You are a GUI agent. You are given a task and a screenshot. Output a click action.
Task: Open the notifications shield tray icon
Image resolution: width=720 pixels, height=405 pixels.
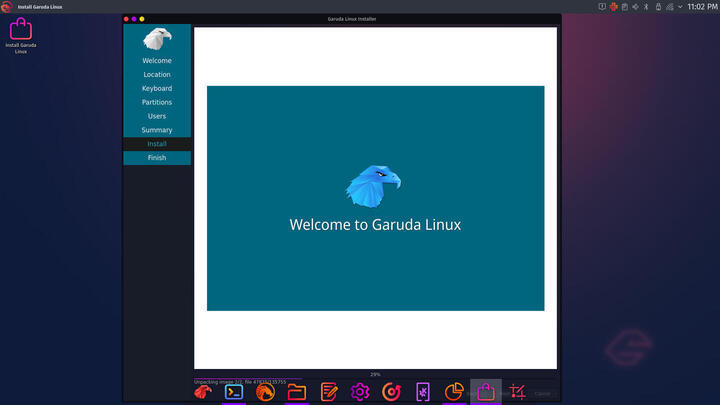tap(602, 7)
